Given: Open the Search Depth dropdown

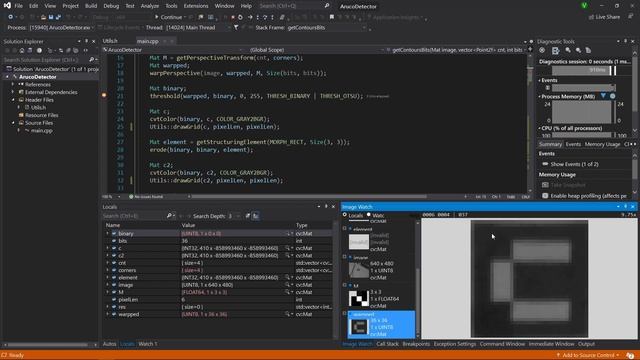Looking at the screenshot, I should [238, 216].
